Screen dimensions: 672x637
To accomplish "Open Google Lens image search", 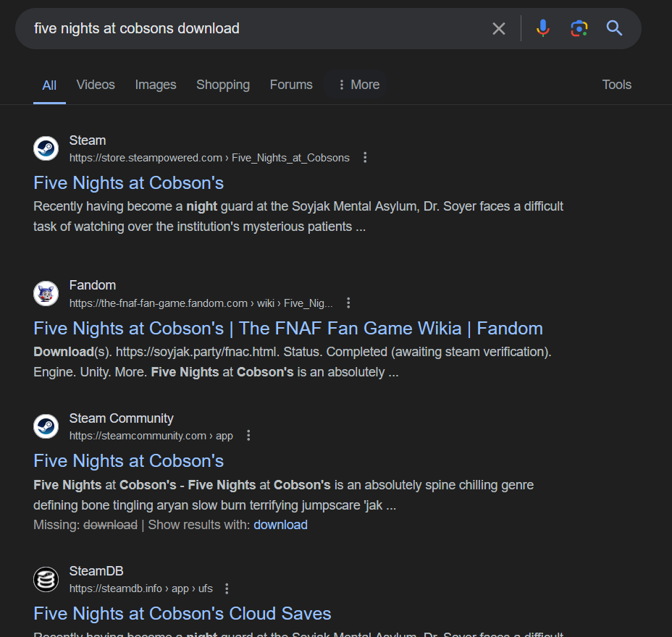I will [579, 28].
